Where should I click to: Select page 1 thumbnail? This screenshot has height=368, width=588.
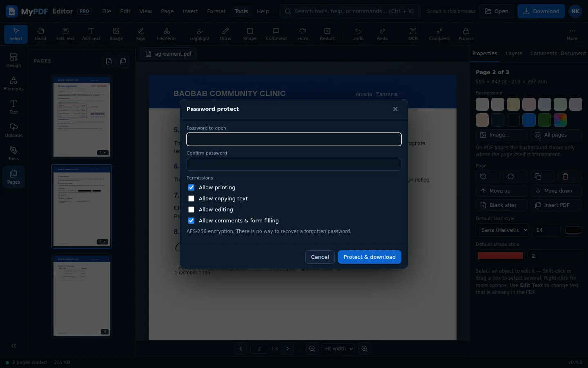tap(82, 117)
